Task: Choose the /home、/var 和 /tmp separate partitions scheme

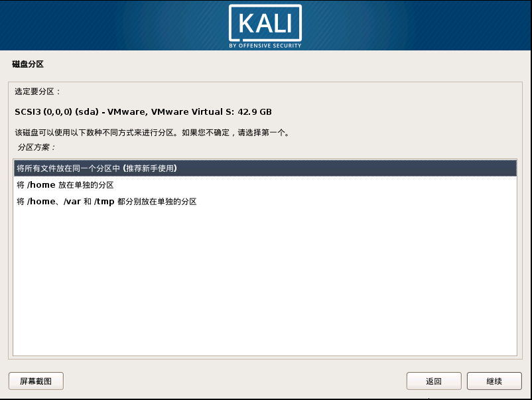Action: 265,202
